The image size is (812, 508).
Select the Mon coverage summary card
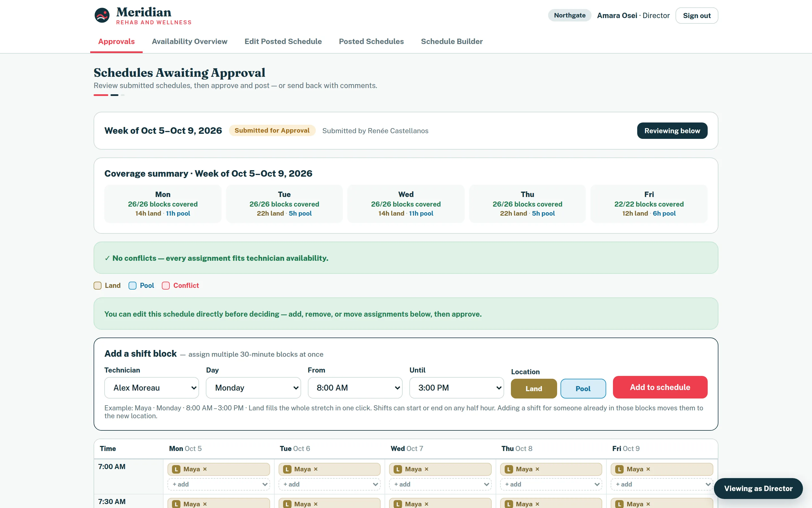tap(163, 203)
